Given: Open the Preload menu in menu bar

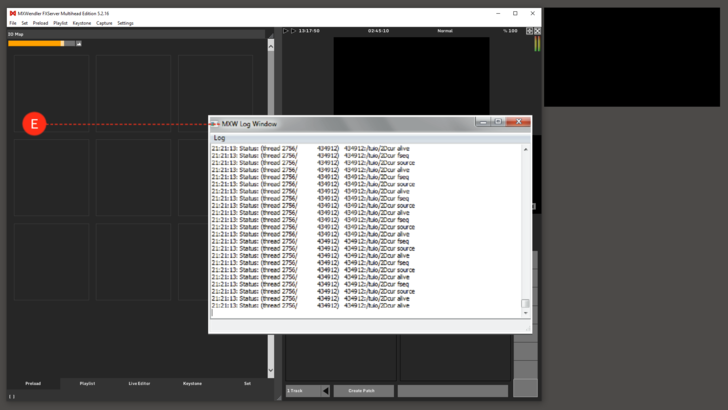Looking at the screenshot, I should tap(40, 23).
